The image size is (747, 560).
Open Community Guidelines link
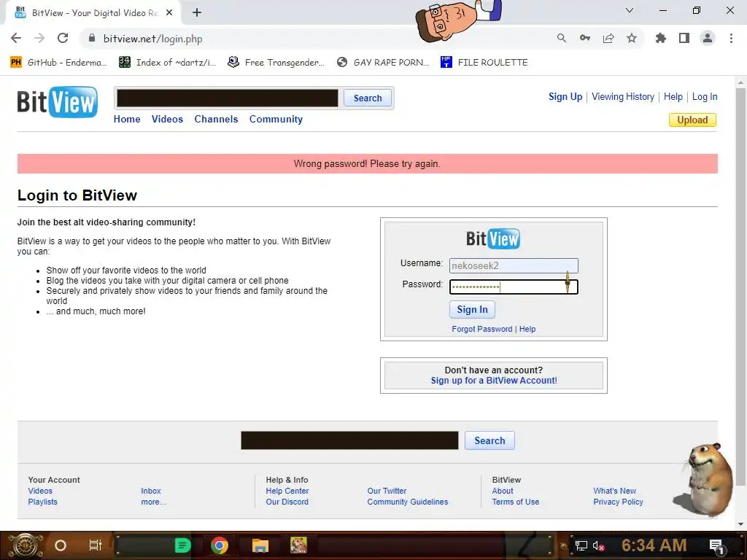(407, 502)
